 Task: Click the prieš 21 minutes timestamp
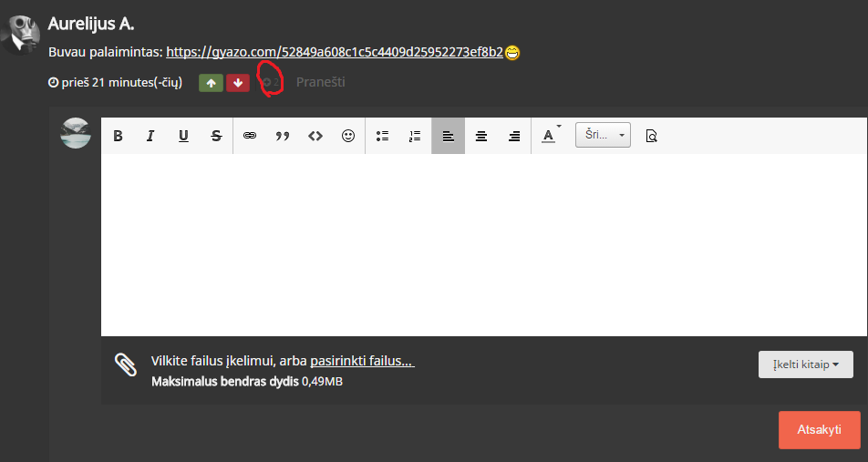tap(115, 82)
